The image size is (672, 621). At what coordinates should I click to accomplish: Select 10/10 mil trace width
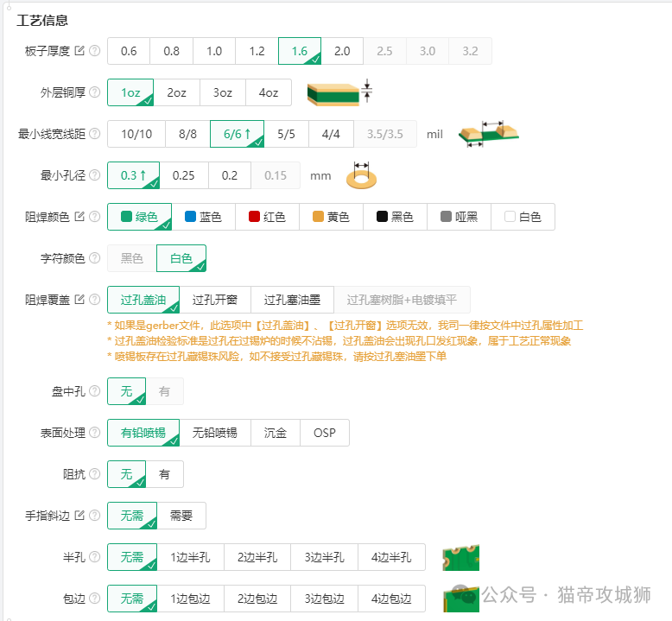[136, 134]
